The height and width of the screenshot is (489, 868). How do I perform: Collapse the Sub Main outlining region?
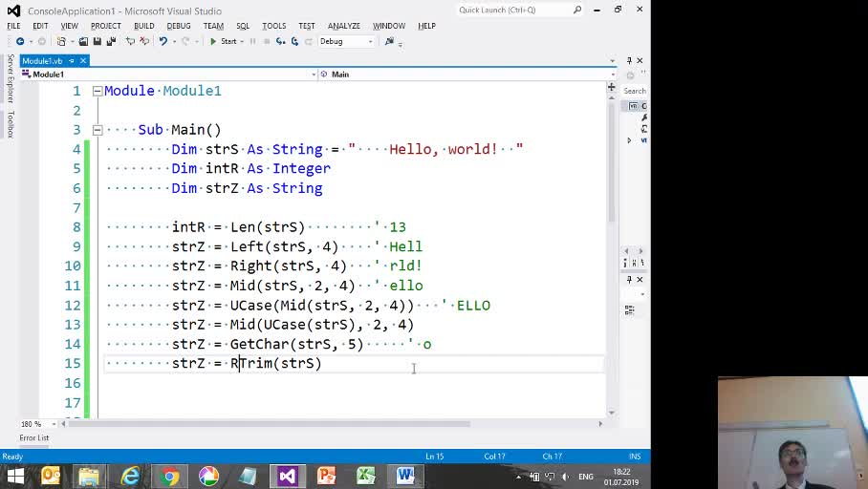click(98, 130)
